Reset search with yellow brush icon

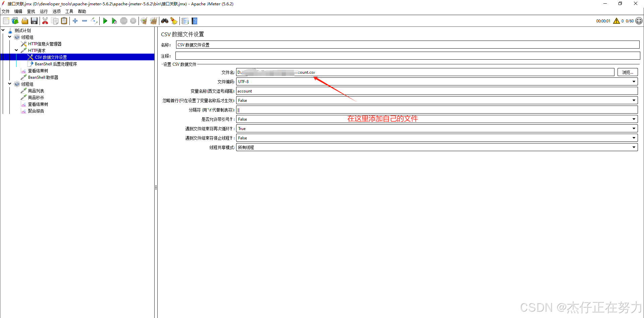tap(174, 21)
